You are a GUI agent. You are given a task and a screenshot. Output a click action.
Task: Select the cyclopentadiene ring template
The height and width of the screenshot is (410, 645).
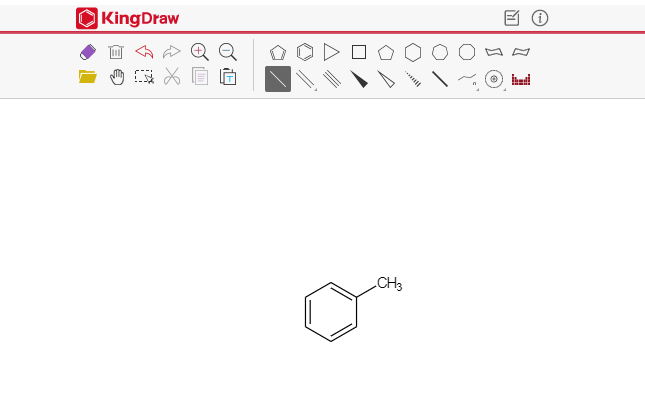coord(278,53)
